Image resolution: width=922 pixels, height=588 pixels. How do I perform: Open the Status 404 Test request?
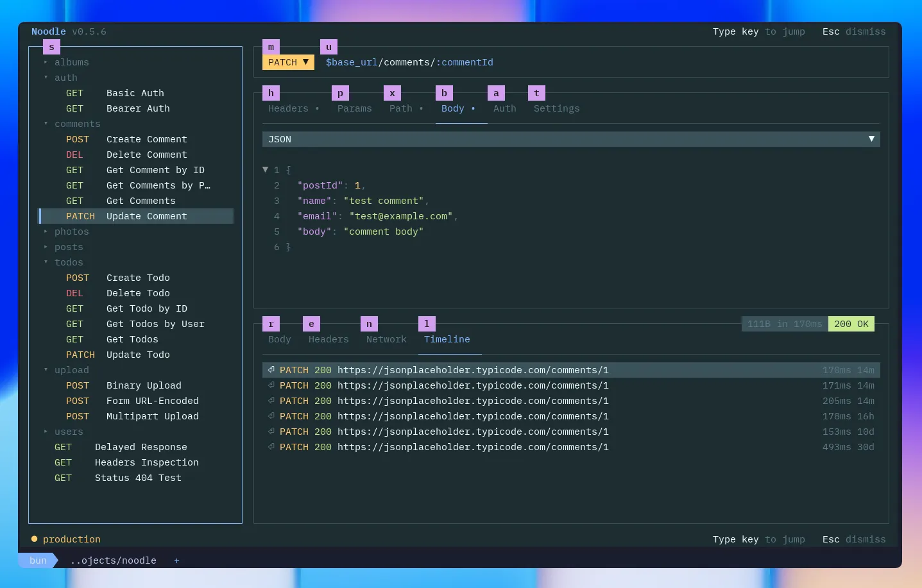click(x=136, y=478)
